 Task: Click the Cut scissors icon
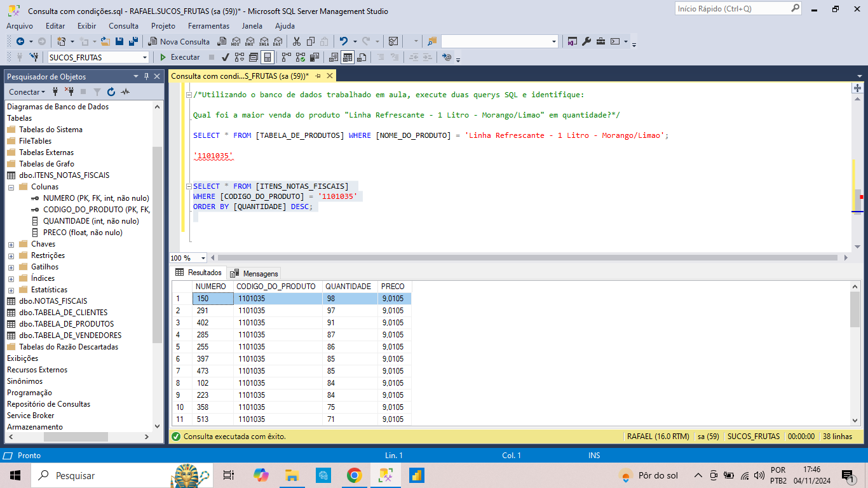[296, 41]
